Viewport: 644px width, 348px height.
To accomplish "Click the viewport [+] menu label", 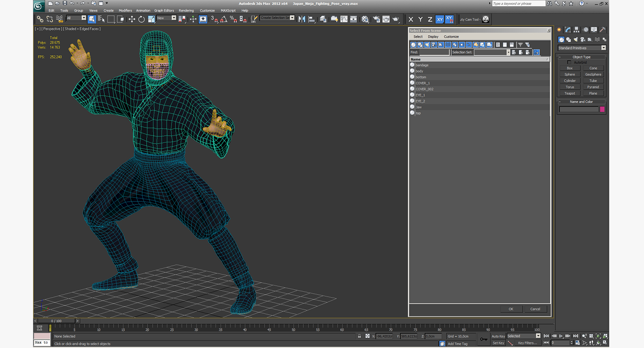I will click(x=38, y=29).
